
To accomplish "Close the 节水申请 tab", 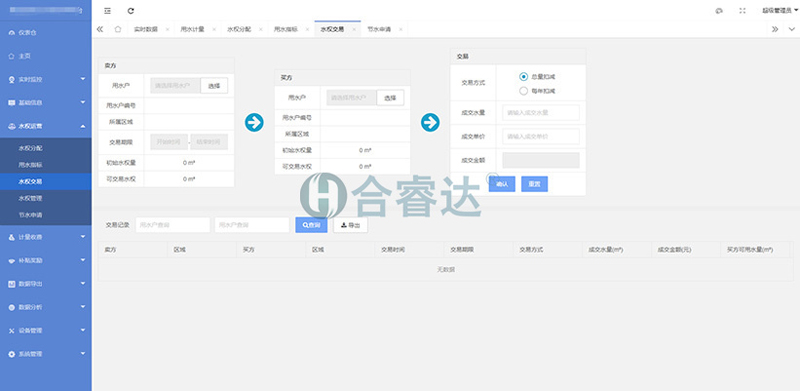I will point(401,30).
